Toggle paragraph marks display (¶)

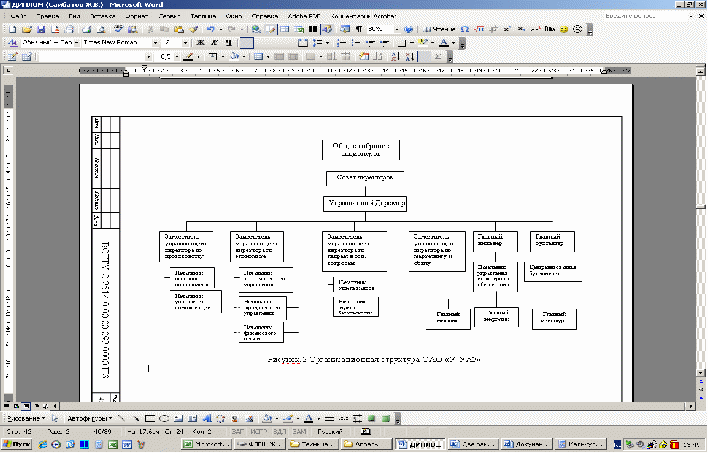359,29
